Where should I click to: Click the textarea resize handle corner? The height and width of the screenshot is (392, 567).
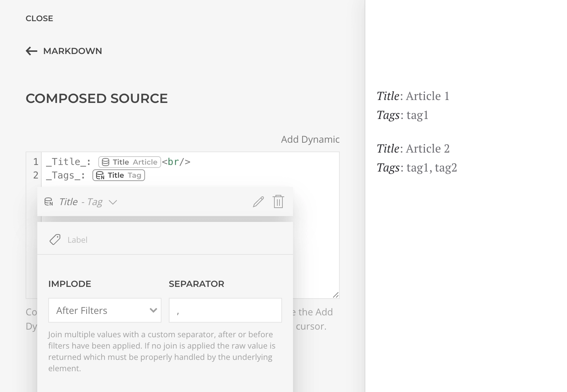click(336, 295)
